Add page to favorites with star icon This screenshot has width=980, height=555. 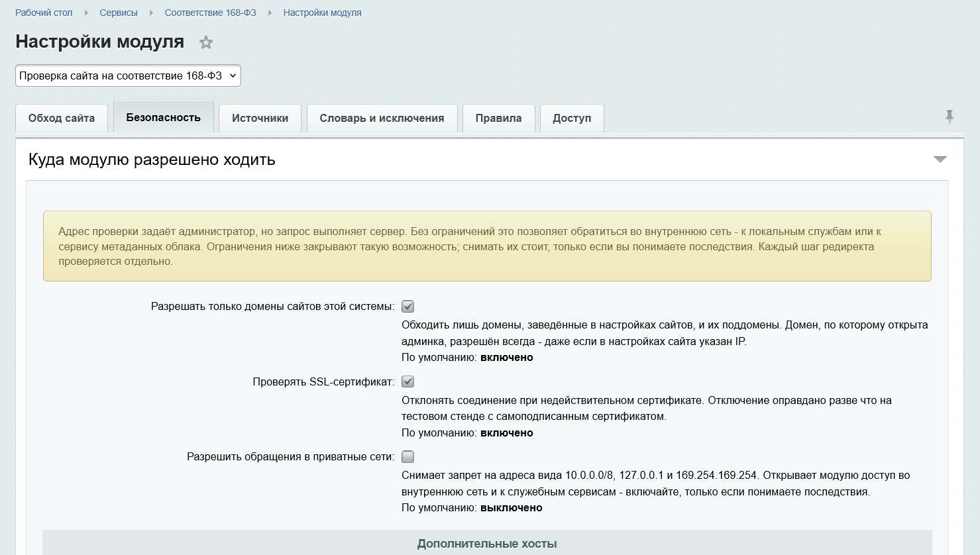coord(206,42)
